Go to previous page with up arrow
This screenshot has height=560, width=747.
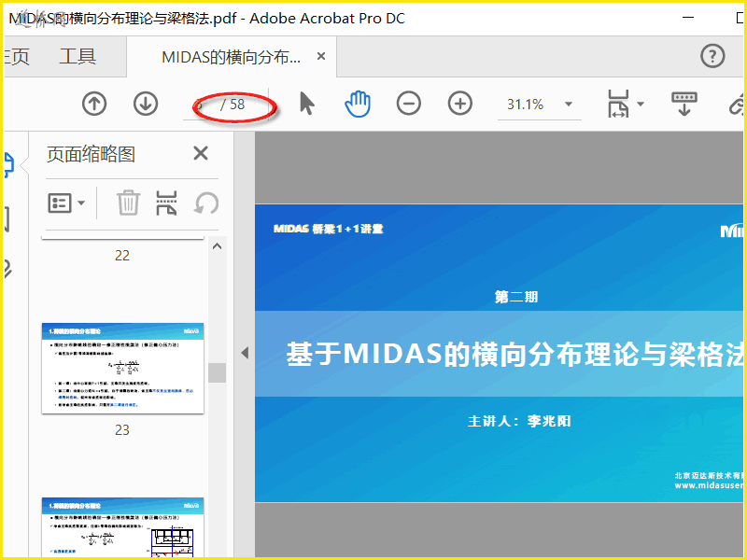click(94, 104)
